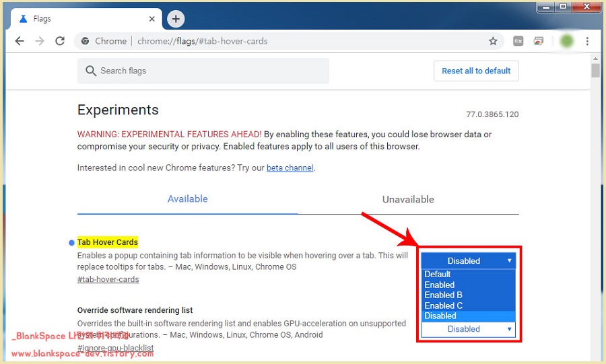Switch to the Unavailable tab
The height and width of the screenshot is (364, 606).
[x=408, y=199]
